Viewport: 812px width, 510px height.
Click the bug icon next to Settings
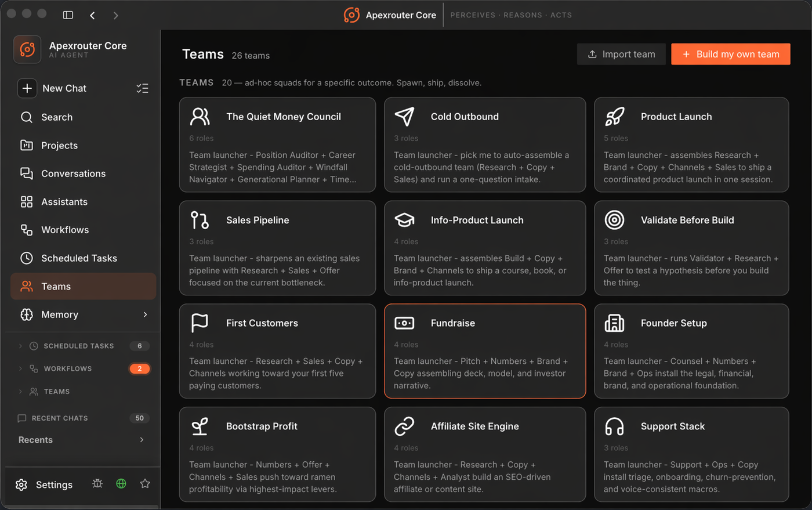pyautogui.click(x=97, y=483)
